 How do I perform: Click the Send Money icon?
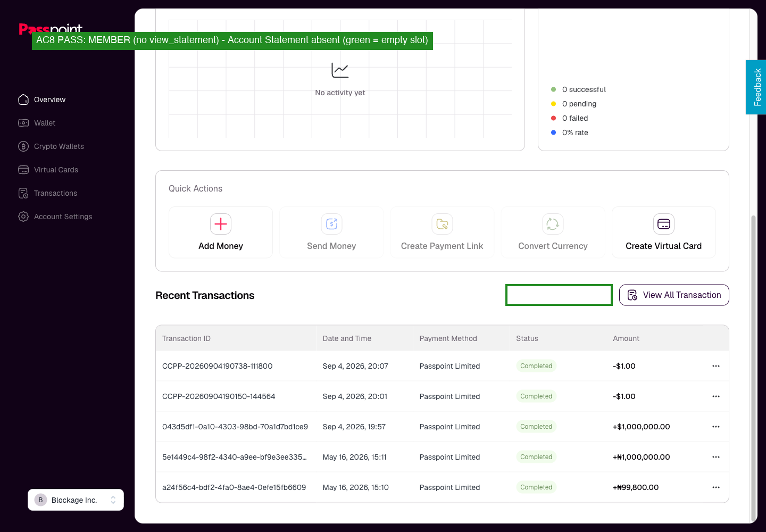(x=331, y=224)
